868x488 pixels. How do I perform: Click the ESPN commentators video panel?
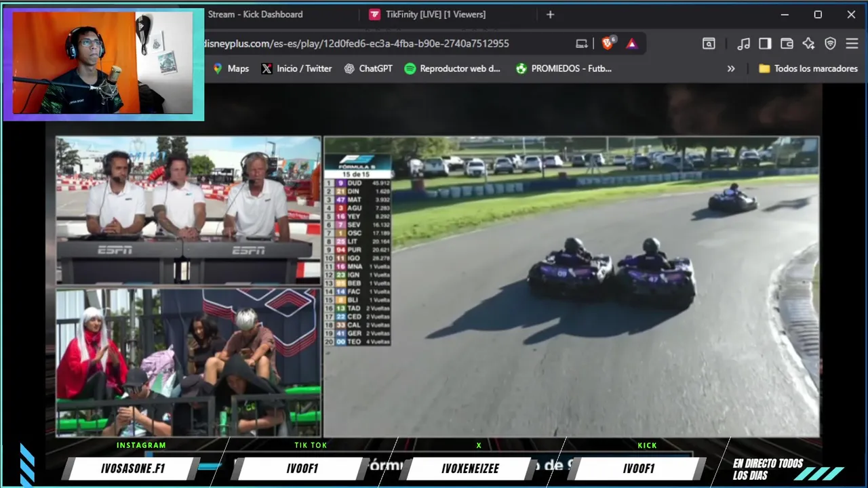(x=188, y=210)
